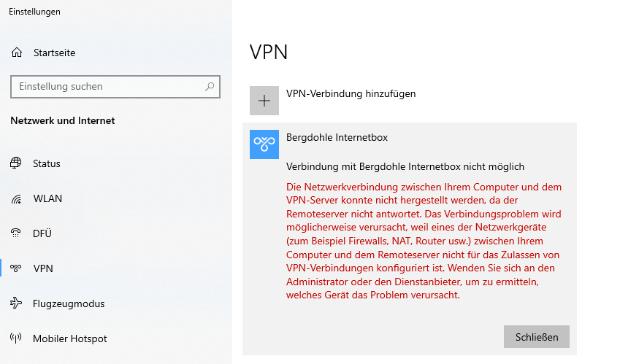Image resolution: width=620 pixels, height=364 pixels.
Task: Click the Startseite home icon
Action: pyautogui.click(x=17, y=53)
